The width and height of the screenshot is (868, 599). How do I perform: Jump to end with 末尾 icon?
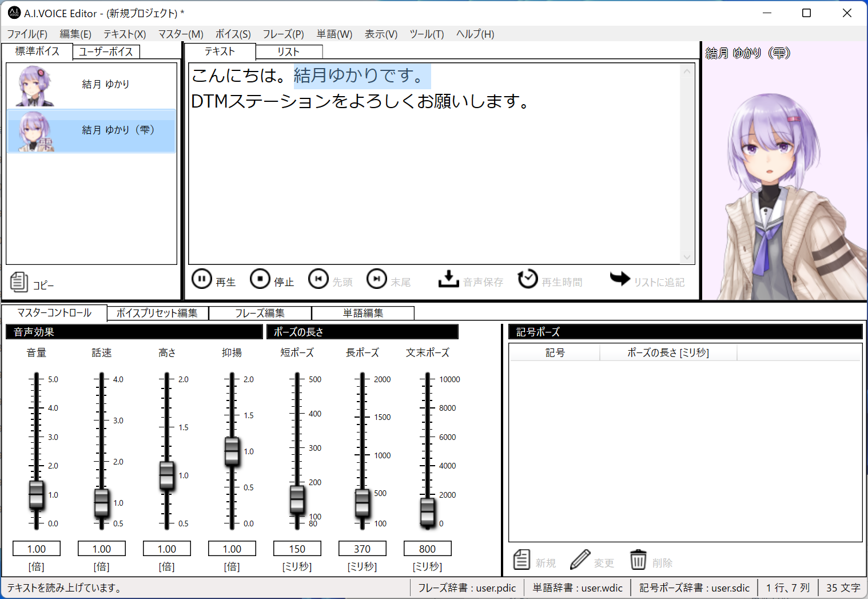[377, 279]
